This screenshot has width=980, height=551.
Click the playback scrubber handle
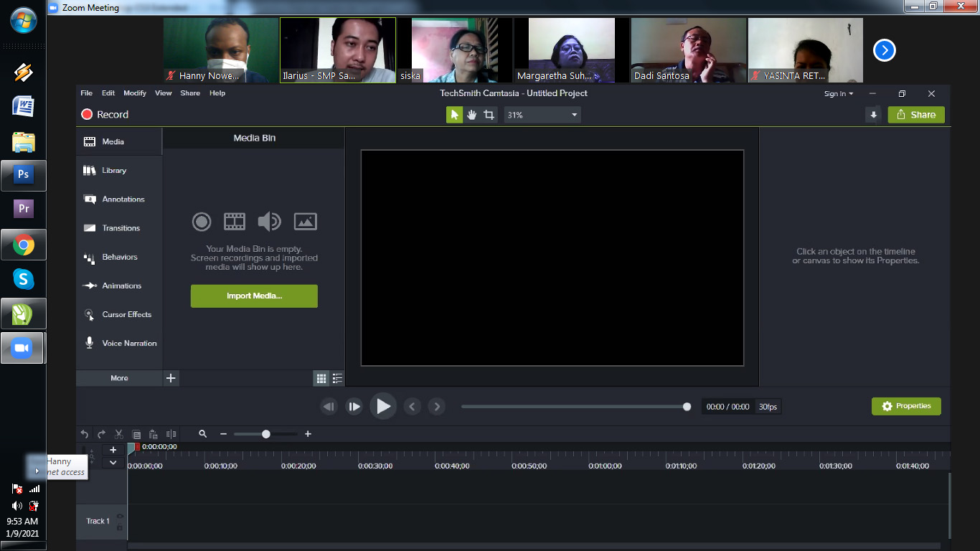pyautogui.click(x=687, y=407)
